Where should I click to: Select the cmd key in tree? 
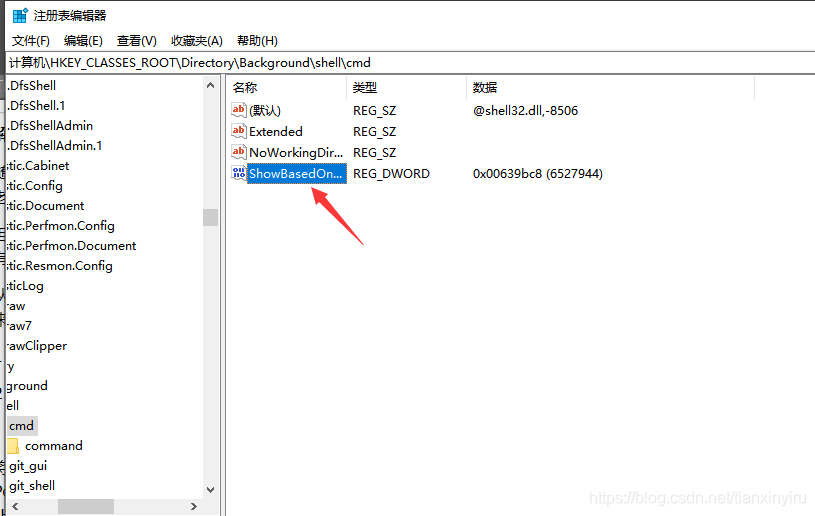(x=22, y=426)
